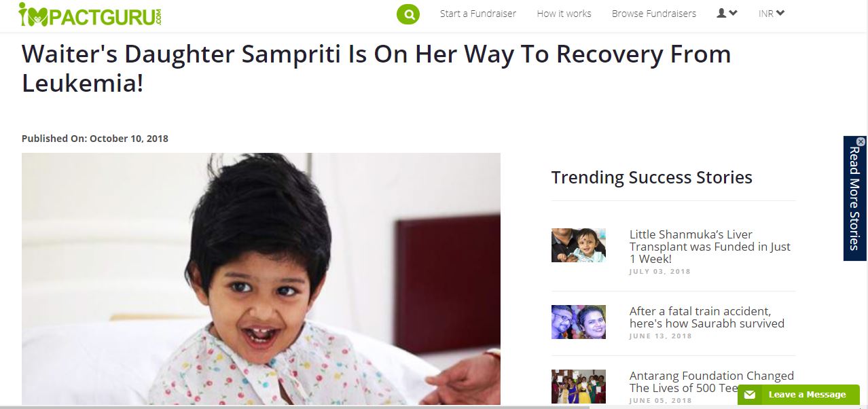
Task: Open Browse Fundraisers menu item
Action: tap(654, 14)
